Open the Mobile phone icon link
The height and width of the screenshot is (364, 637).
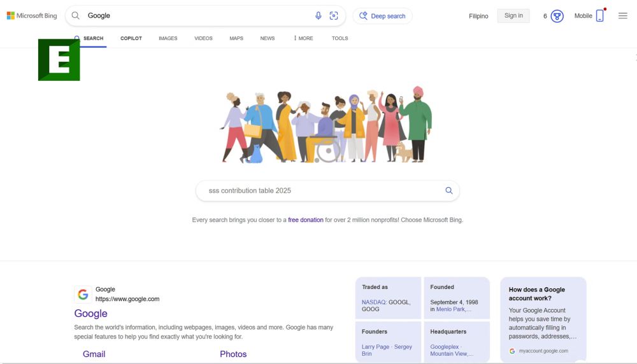[599, 16]
